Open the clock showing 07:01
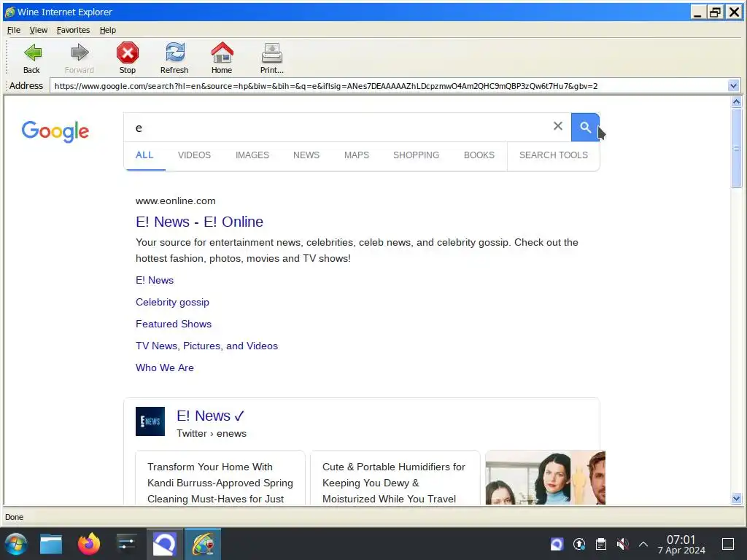Screen dimensions: 747x560 pos(681,544)
